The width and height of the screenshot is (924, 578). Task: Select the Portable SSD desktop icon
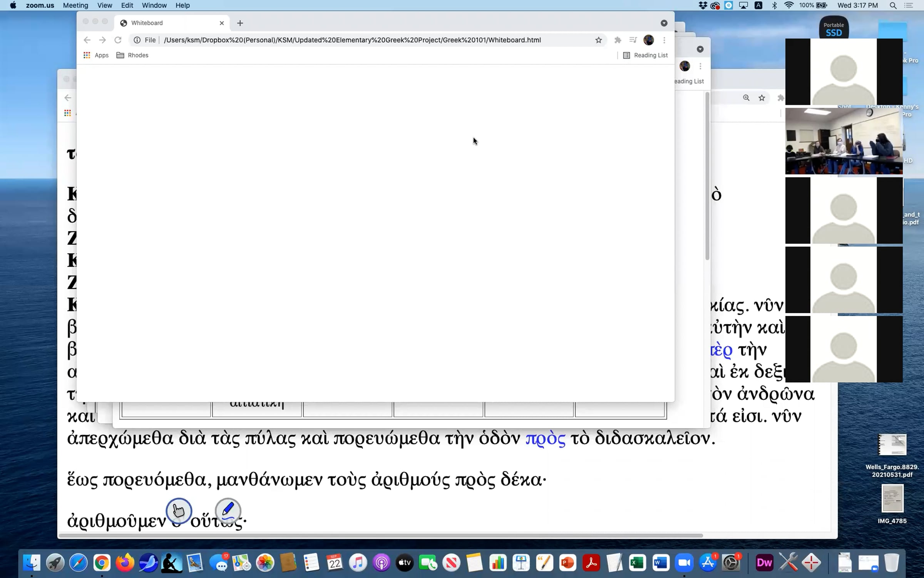[x=834, y=27]
